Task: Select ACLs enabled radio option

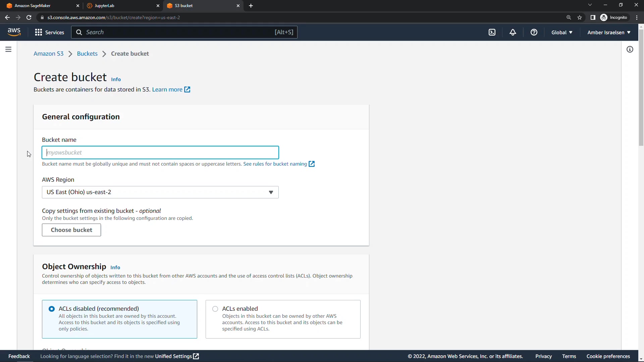Action: [x=215, y=309]
